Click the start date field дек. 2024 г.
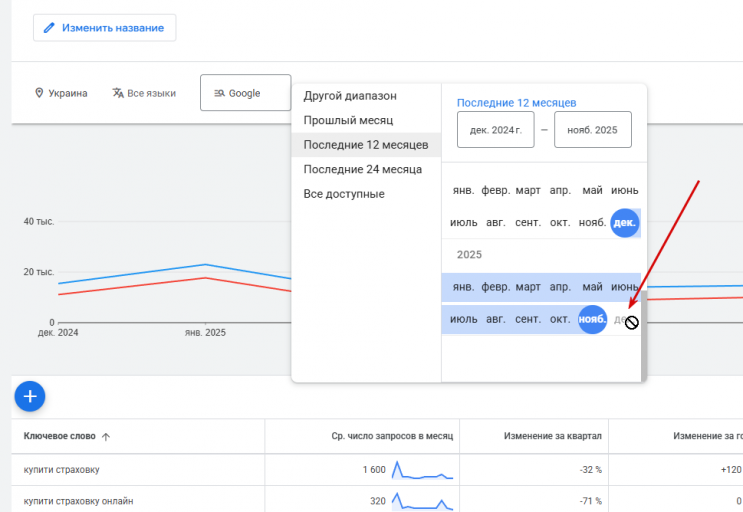The height and width of the screenshot is (512, 743). click(x=496, y=130)
